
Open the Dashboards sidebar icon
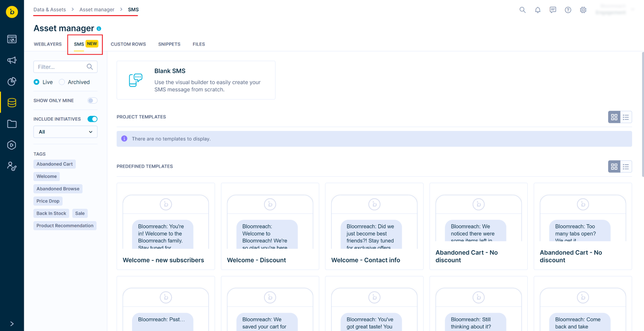[12, 39]
